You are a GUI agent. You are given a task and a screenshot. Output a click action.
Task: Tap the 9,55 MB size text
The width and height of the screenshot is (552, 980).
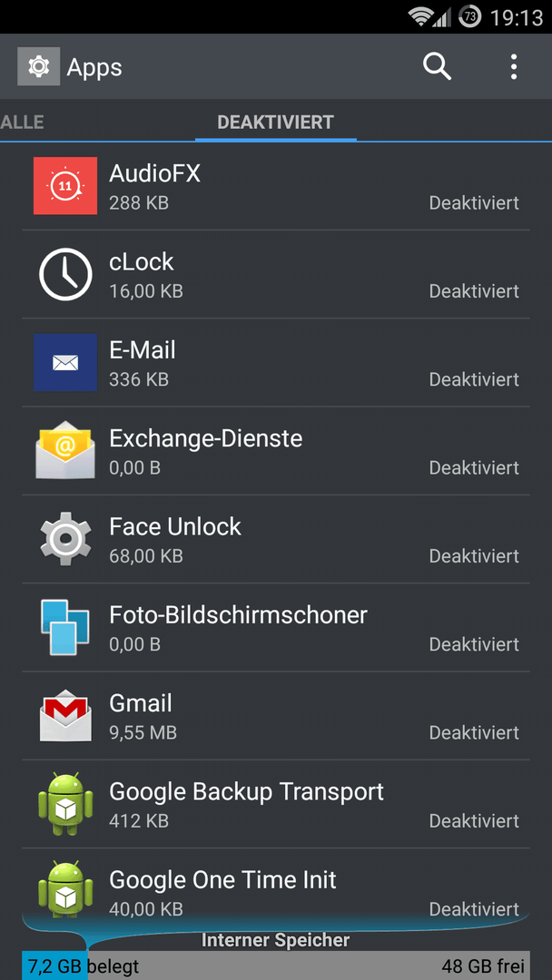click(143, 732)
